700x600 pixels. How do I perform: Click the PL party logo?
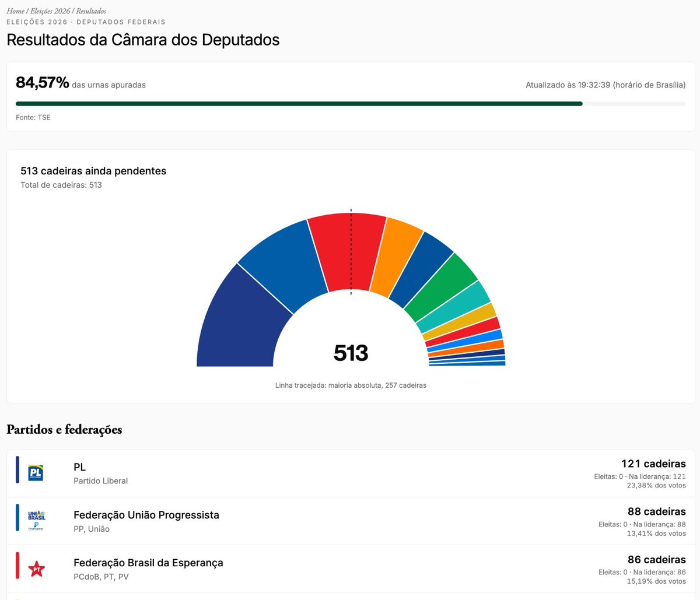(36, 473)
